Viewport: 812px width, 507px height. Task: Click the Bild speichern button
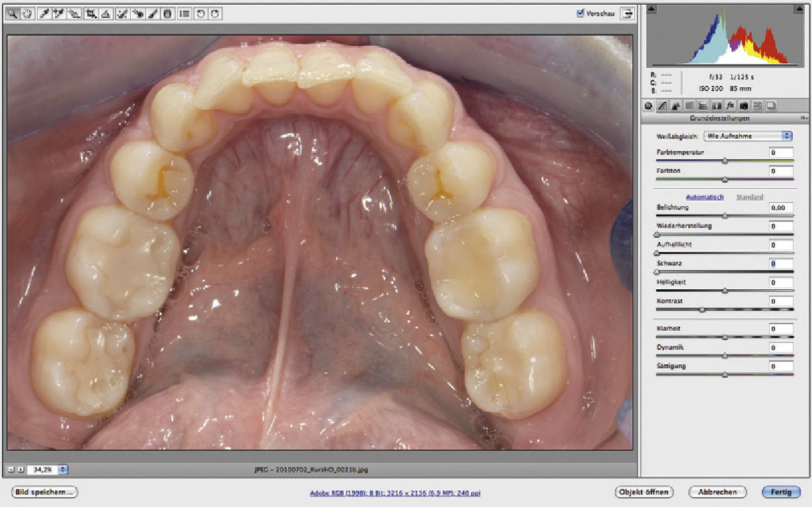[x=44, y=492]
